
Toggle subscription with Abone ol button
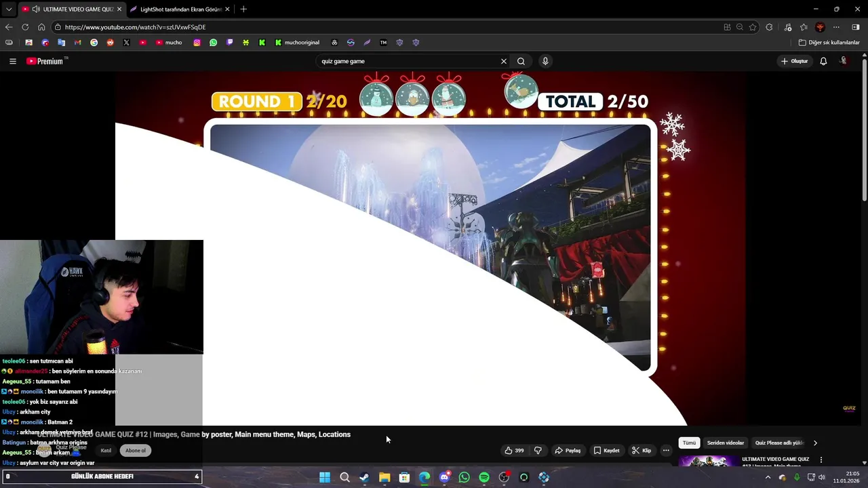(136, 450)
